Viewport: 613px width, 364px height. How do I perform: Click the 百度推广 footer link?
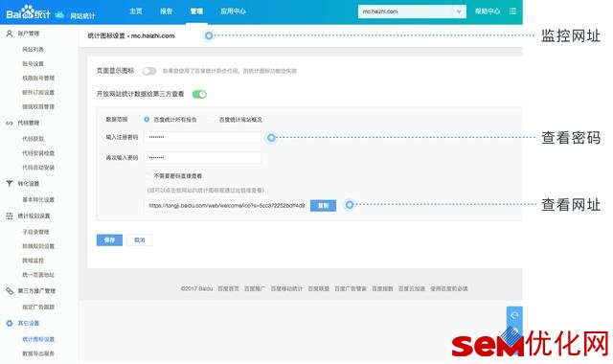[x=255, y=289]
